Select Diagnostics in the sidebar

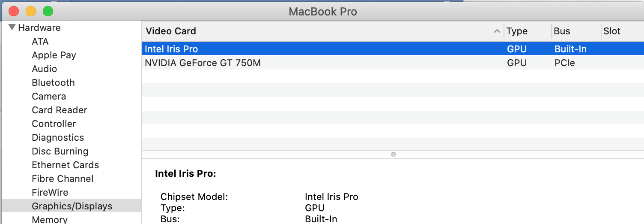(x=58, y=138)
